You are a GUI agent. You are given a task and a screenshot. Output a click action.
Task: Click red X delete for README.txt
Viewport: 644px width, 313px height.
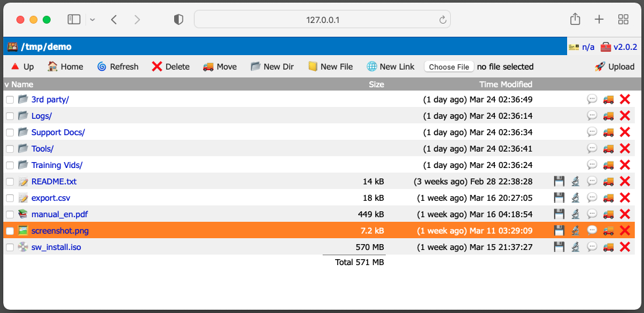coord(625,181)
